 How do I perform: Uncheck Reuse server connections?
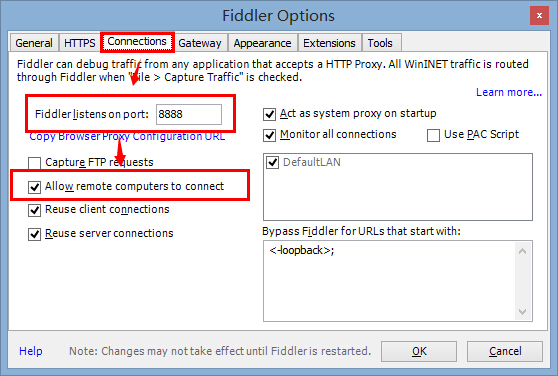point(35,234)
